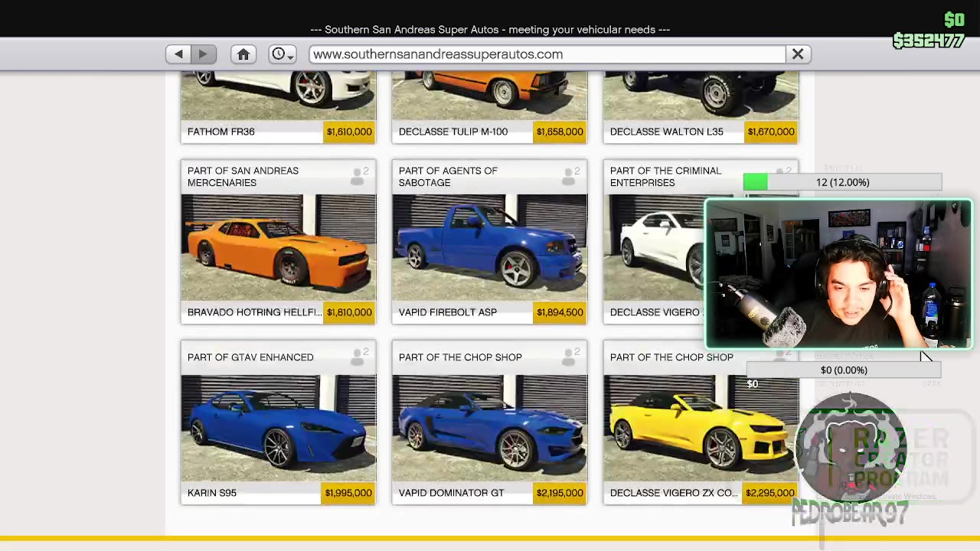
Task: Click the Karin S95 $1,995,000 price
Action: tap(348, 493)
